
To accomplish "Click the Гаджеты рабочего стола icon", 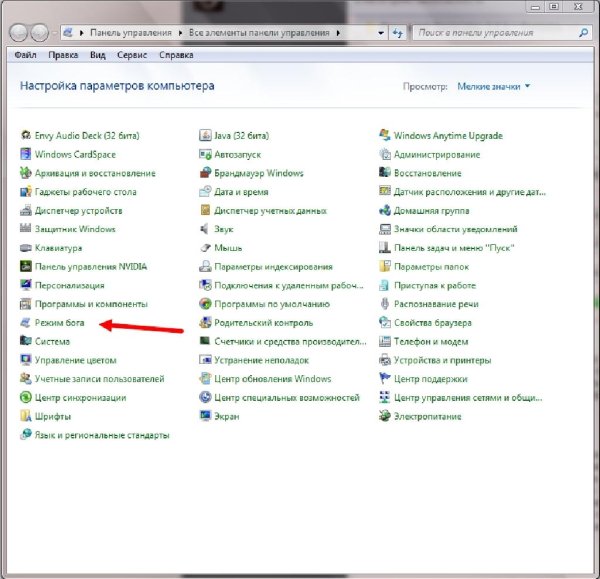I will [26, 191].
